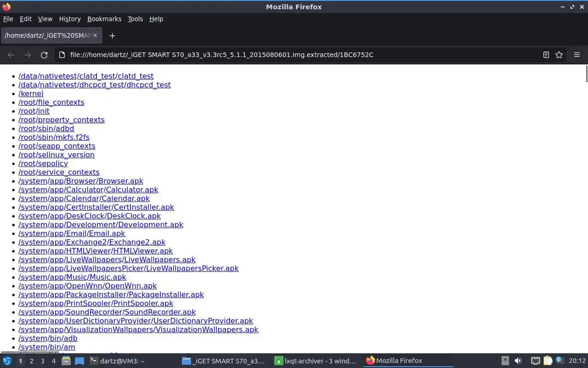
Task: Bookmark this page with the star icon
Action: (x=559, y=55)
